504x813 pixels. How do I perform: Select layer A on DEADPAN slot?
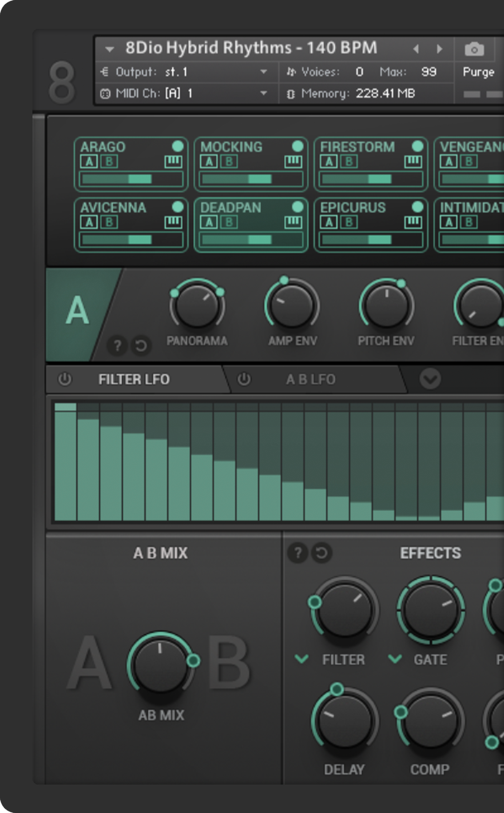[x=209, y=222]
